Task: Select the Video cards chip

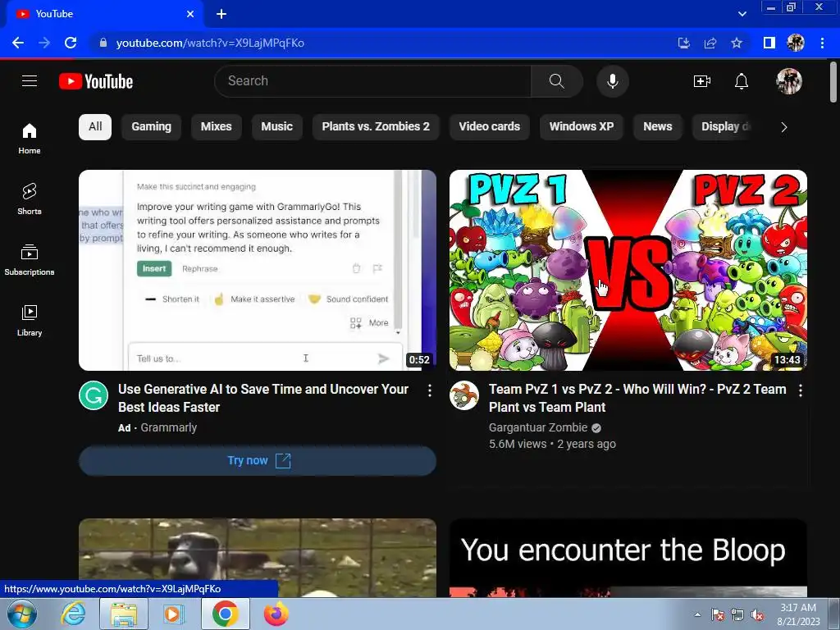Action: coord(489,127)
